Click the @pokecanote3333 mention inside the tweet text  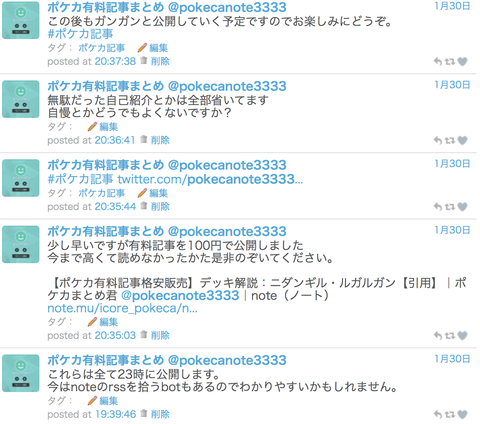pyautogui.click(x=180, y=296)
